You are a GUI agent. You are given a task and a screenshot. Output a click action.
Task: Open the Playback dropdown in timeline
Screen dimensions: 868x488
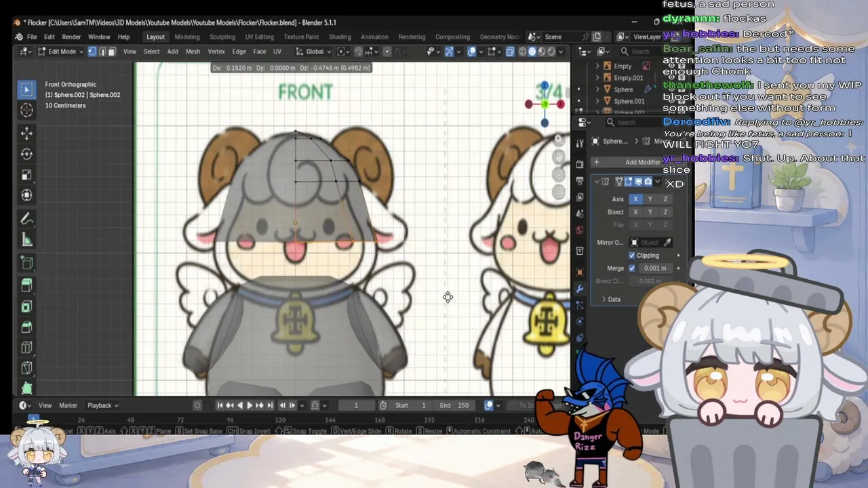pyautogui.click(x=102, y=405)
